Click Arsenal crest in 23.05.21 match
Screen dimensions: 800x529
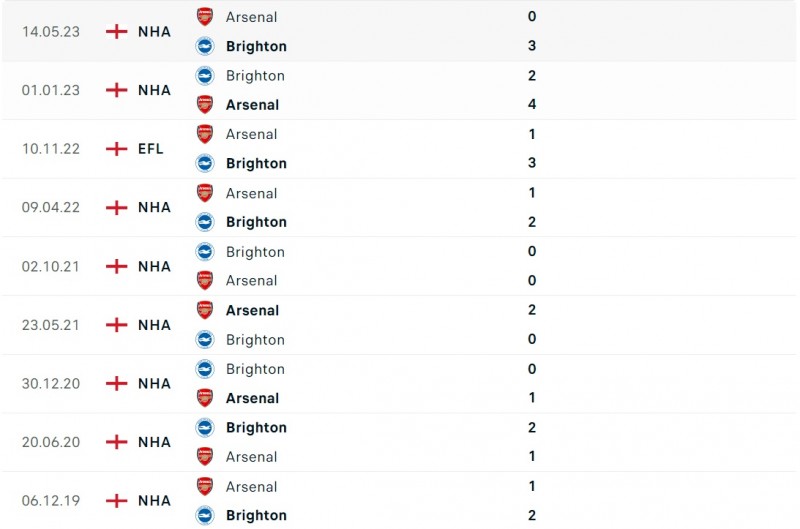205,310
